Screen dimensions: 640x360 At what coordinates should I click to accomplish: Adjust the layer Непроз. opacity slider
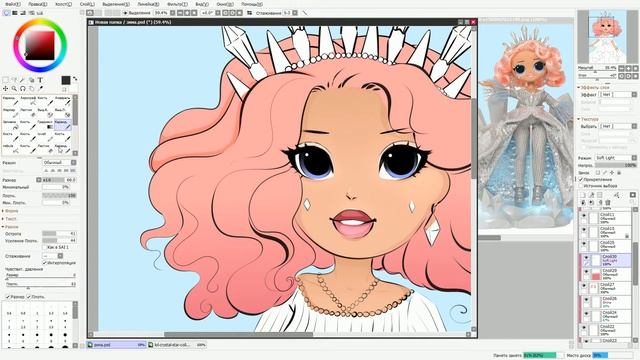tap(616, 165)
